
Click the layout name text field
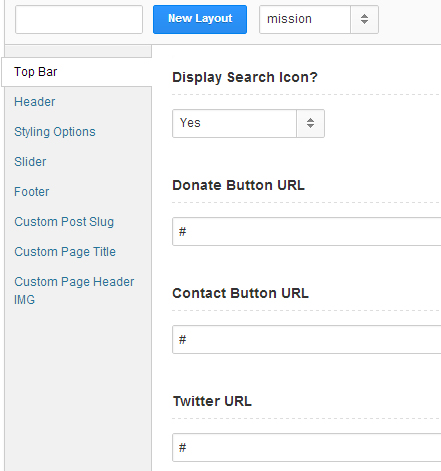[x=79, y=19]
